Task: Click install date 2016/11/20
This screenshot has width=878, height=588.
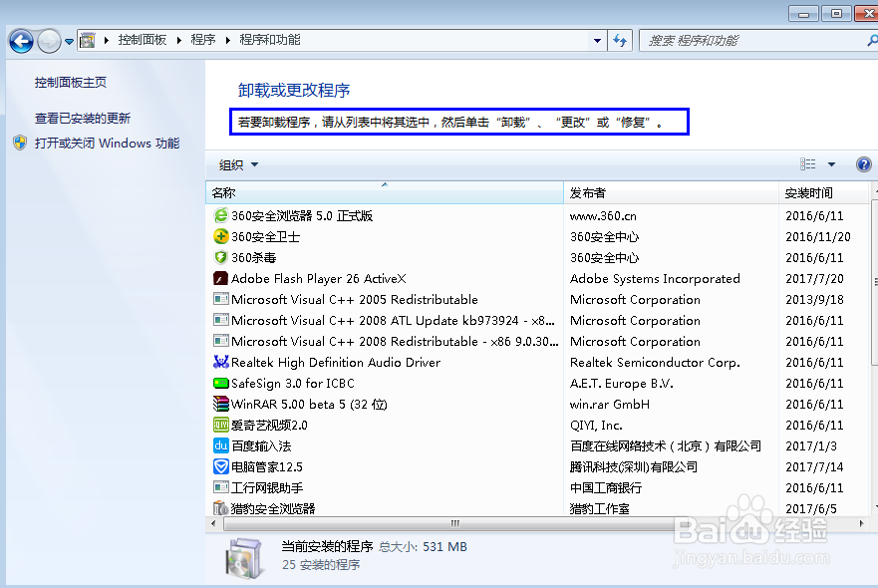Action: pos(818,237)
